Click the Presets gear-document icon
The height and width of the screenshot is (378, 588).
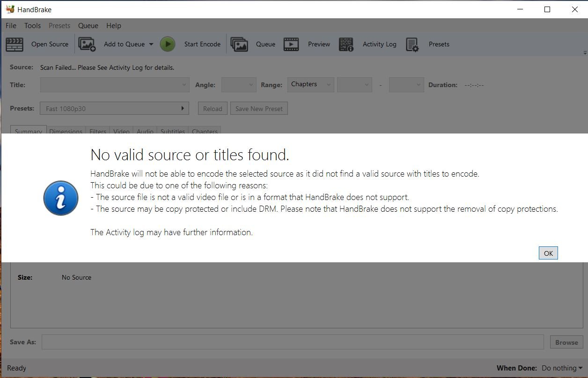(x=412, y=44)
